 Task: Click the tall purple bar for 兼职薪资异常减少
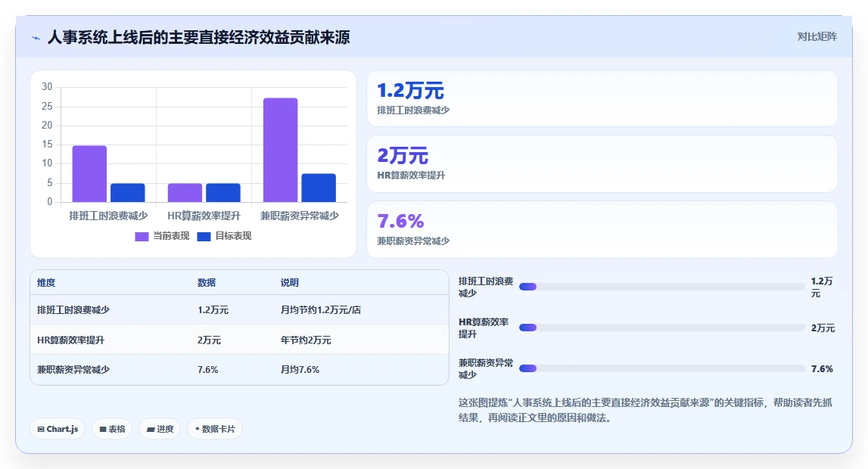coord(280,150)
